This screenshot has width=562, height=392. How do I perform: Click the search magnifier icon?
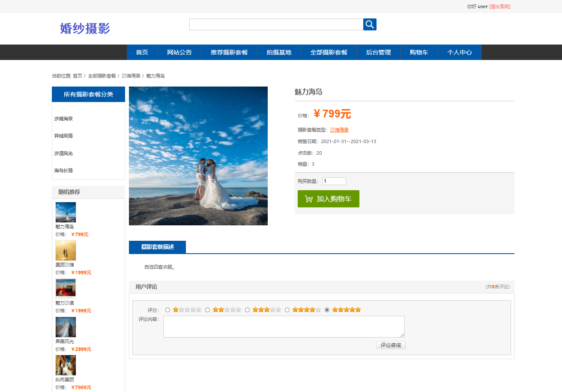tap(369, 24)
